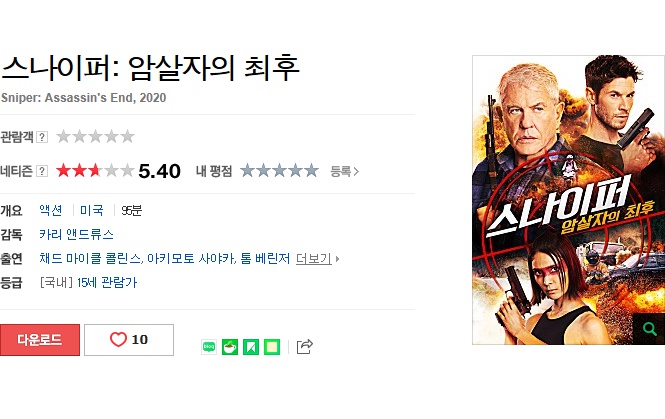The image size is (665, 419).
Task: Open the 액션 genre link
Action: [51, 210]
